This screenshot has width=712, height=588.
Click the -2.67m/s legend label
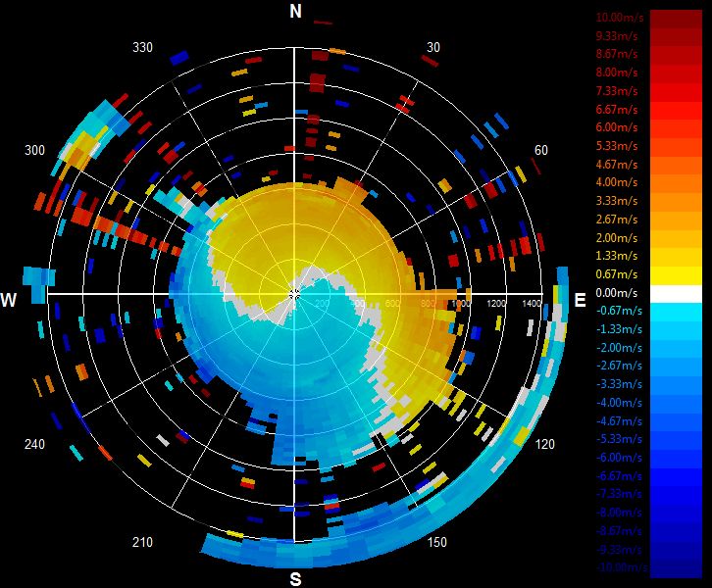(619, 367)
